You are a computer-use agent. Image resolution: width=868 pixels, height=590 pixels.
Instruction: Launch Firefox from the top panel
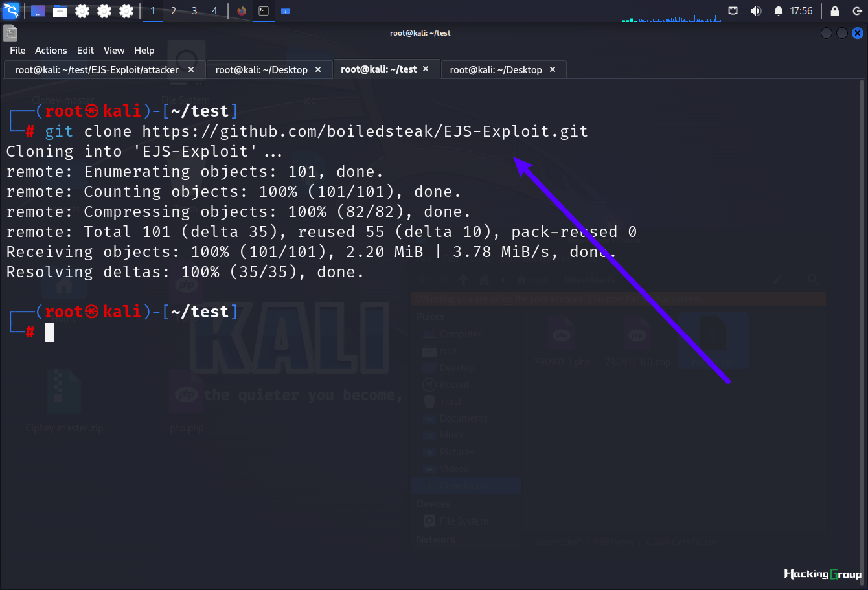coord(242,11)
